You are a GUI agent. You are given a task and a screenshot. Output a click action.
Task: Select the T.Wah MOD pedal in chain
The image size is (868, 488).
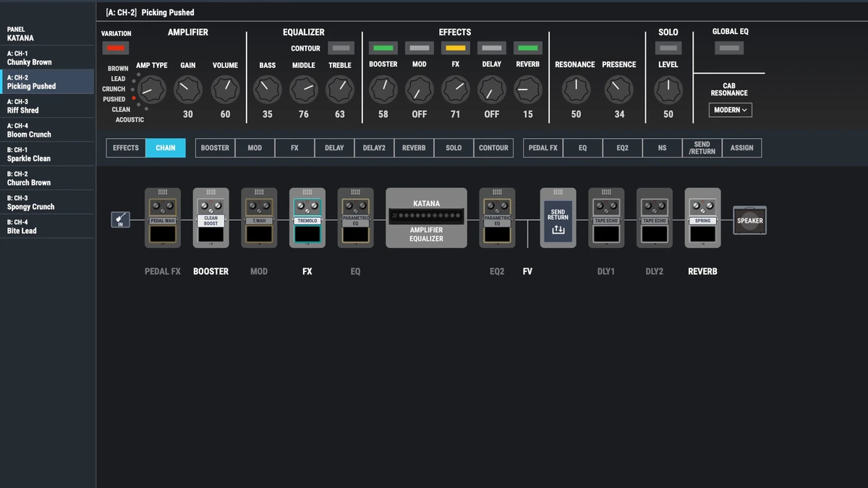pos(259,218)
